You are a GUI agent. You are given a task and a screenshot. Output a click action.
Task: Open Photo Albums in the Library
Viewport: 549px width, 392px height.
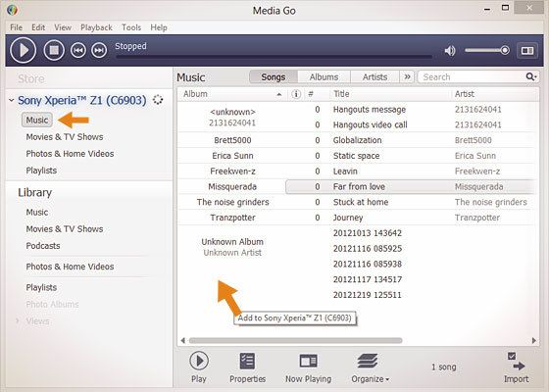coord(52,304)
